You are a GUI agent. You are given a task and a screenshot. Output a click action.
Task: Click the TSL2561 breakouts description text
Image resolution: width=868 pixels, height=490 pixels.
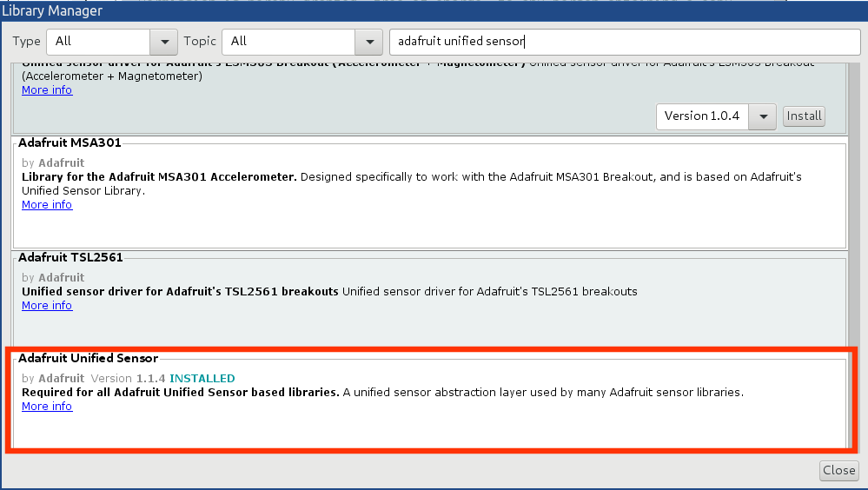click(329, 292)
